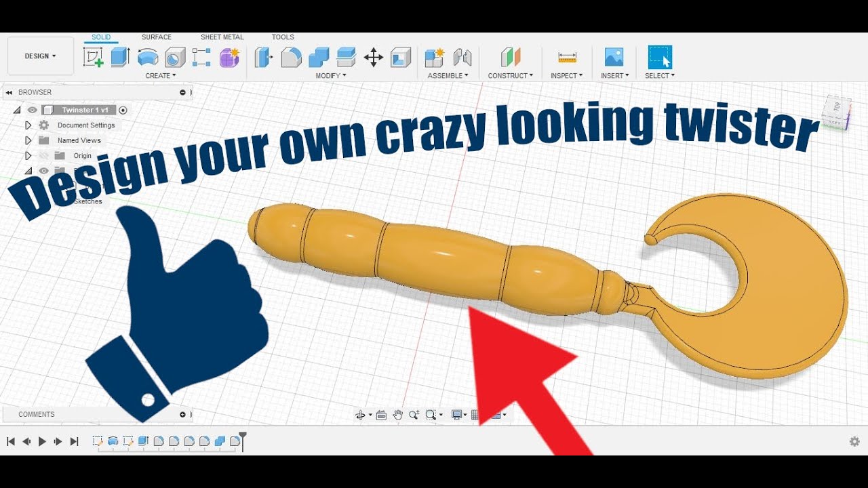The image size is (868, 488).
Task: Activate the Press Pull tool
Action: [x=264, y=57]
